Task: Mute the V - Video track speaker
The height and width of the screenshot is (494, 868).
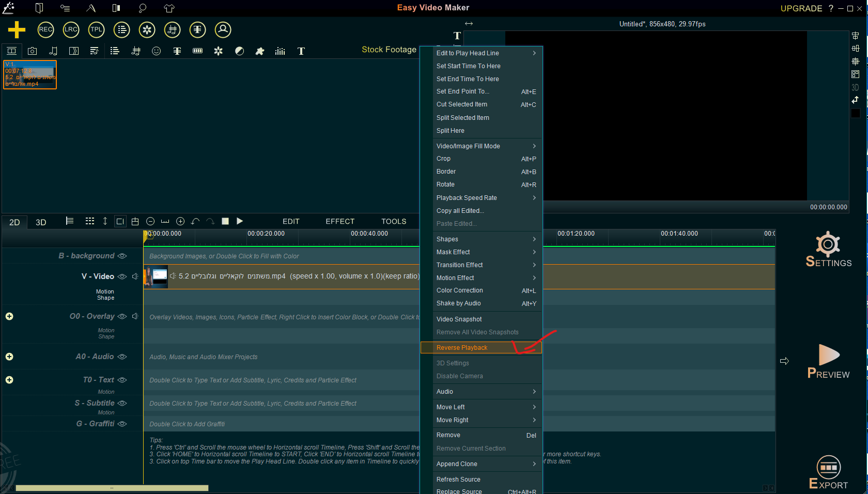Action: pos(135,276)
